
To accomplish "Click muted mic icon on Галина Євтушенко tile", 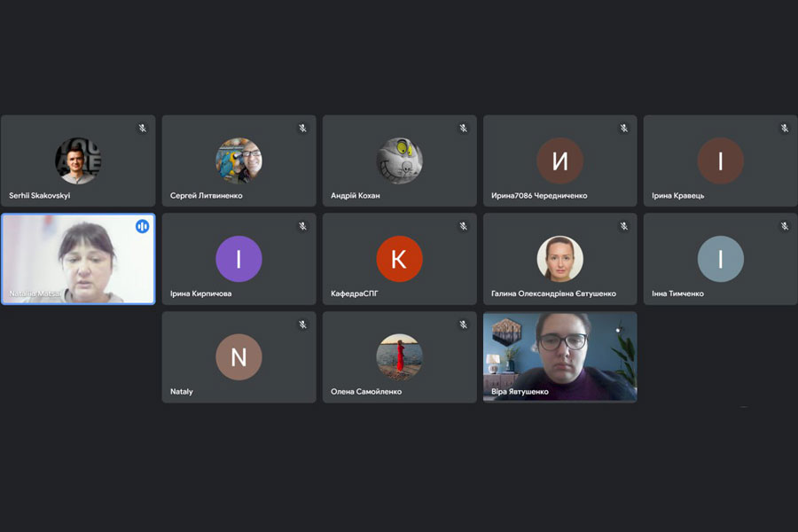I will point(624,226).
